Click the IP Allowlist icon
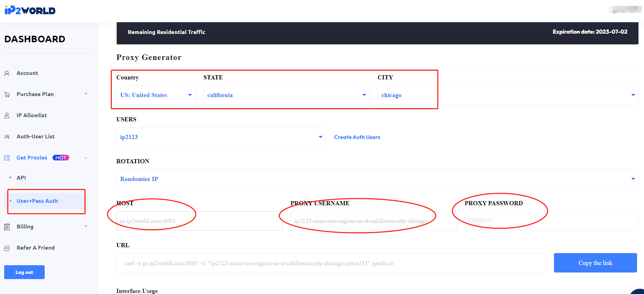 [7, 116]
